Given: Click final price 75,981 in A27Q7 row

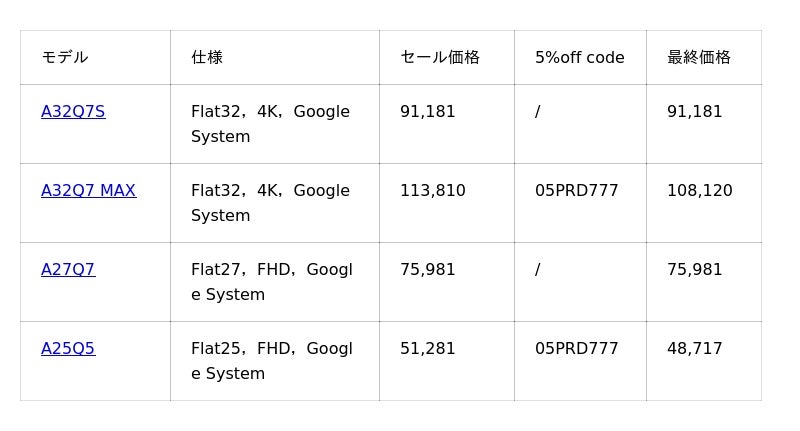Looking at the screenshot, I should point(694,269).
